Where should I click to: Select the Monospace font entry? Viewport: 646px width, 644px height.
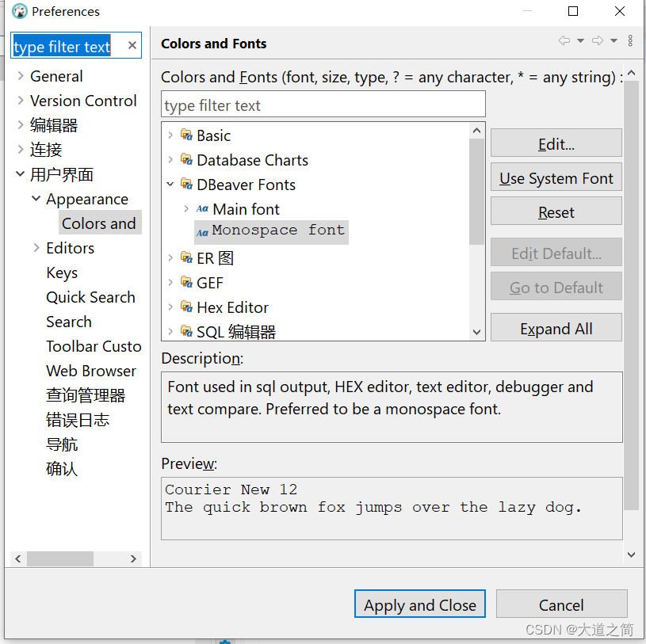pyautogui.click(x=272, y=232)
